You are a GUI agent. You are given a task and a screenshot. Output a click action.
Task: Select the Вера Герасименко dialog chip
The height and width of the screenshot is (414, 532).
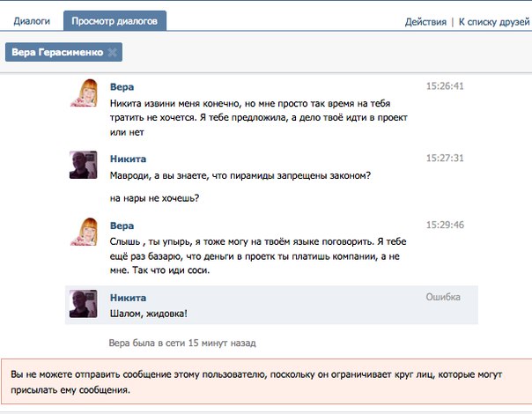click(63, 52)
